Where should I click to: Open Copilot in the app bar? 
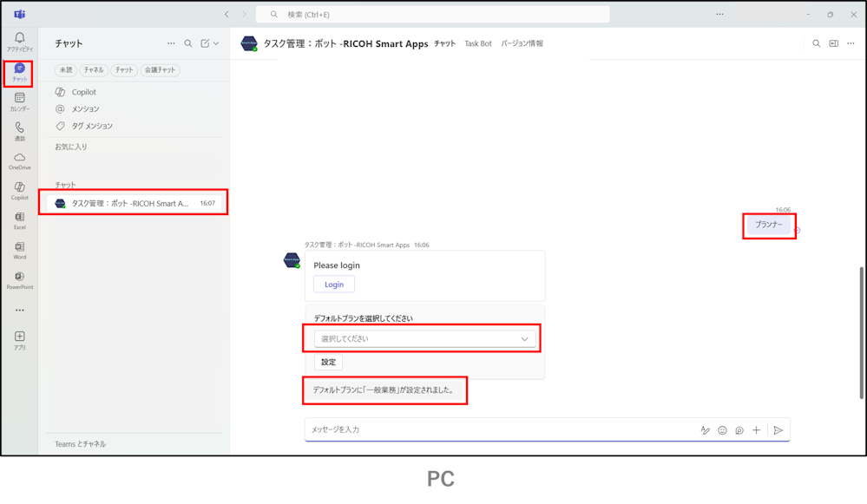coord(19,191)
